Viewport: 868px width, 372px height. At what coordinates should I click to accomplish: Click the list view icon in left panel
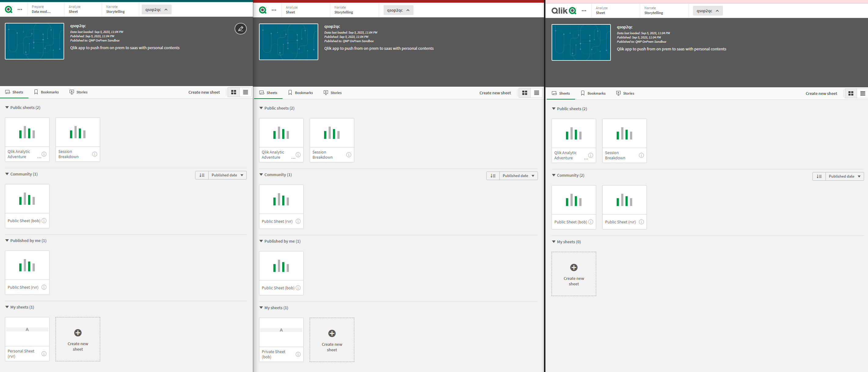(x=245, y=92)
